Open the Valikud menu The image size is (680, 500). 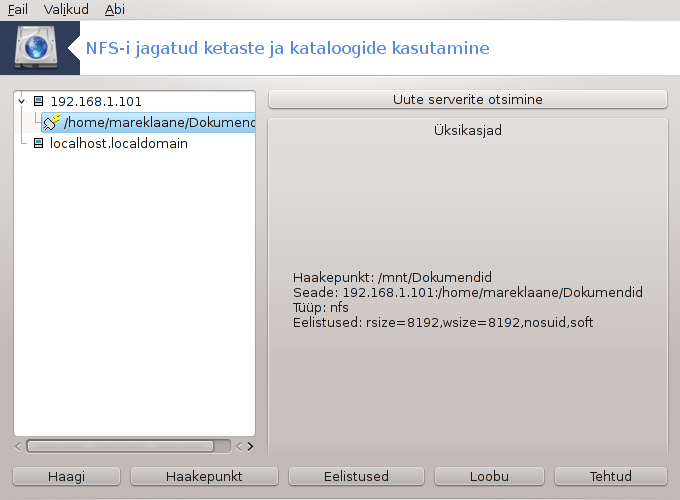(66, 9)
